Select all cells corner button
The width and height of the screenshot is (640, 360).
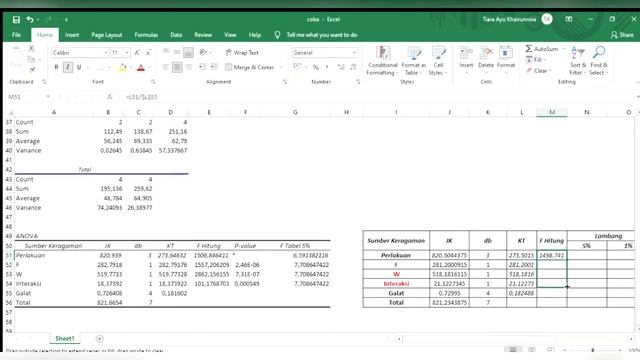[10, 112]
